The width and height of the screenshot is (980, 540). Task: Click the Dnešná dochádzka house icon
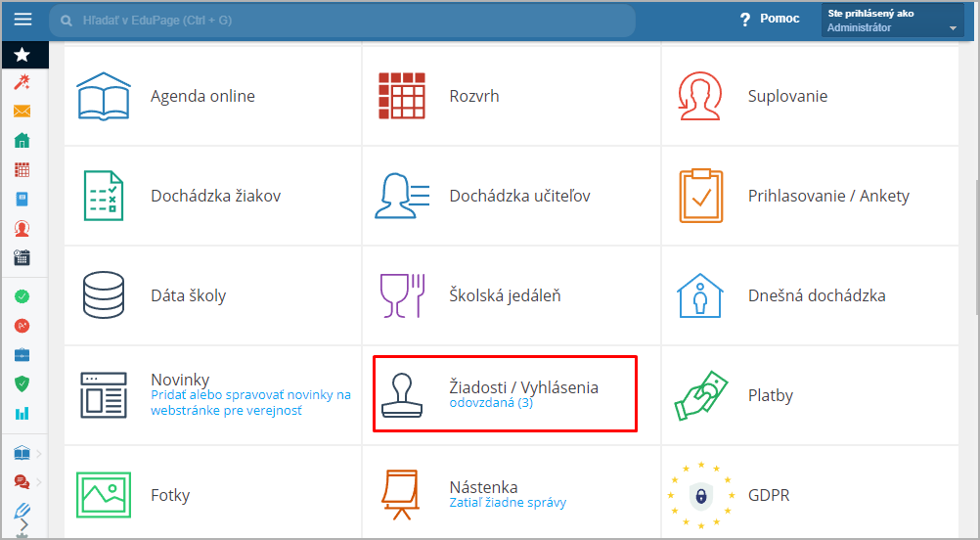click(x=700, y=295)
